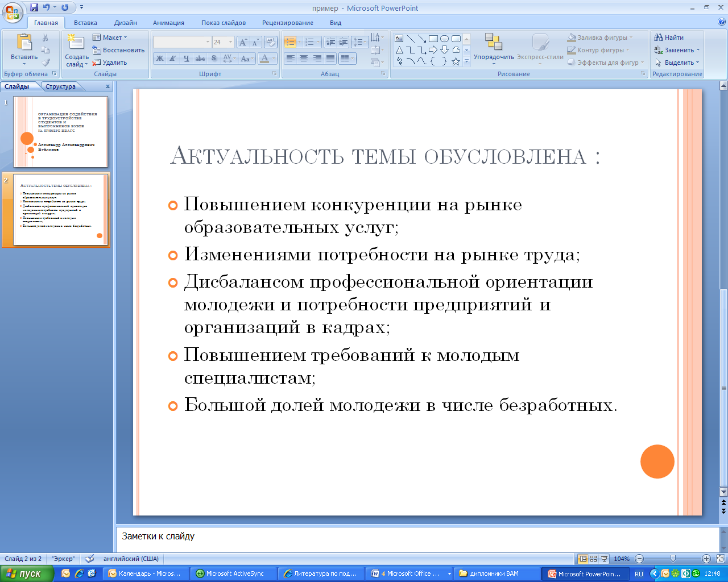Select the Text Box shape

coord(399,39)
